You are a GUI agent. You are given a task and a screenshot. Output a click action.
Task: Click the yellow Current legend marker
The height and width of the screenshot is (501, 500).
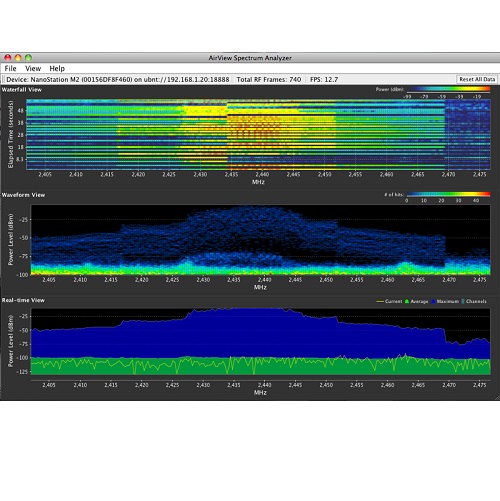click(x=380, y=301)
